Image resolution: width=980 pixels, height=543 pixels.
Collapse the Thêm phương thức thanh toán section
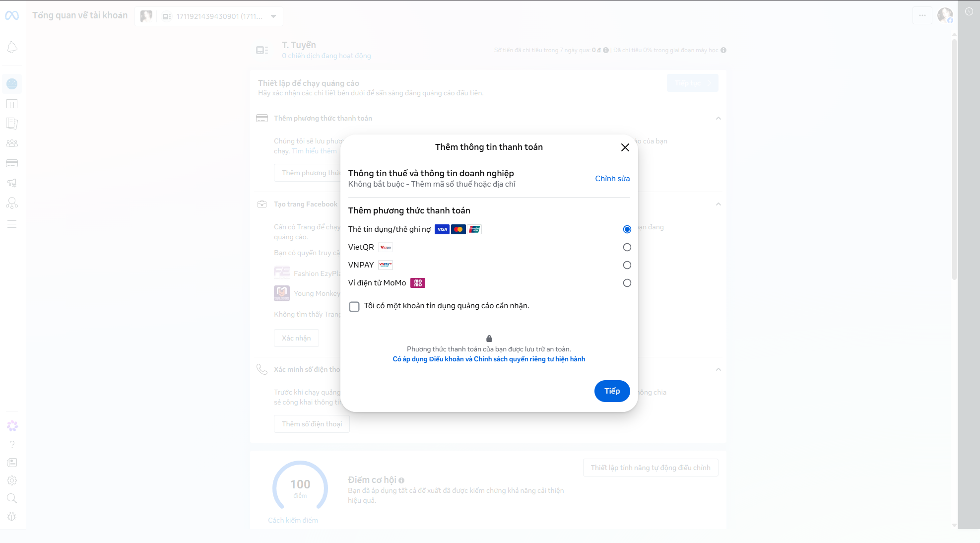[719, 118]
